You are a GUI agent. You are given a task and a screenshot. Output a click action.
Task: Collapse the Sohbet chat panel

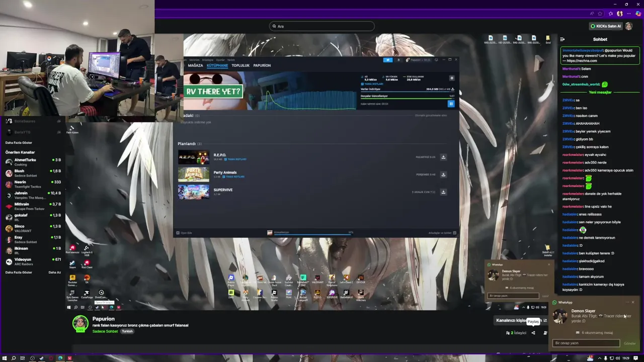tap(562, 39)
